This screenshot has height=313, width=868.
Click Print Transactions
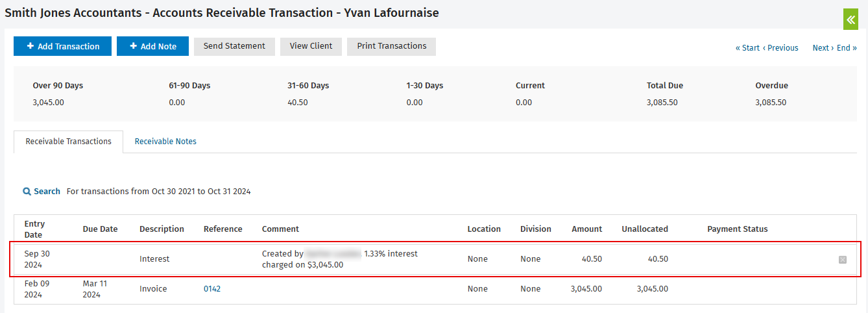pos(392,46)
